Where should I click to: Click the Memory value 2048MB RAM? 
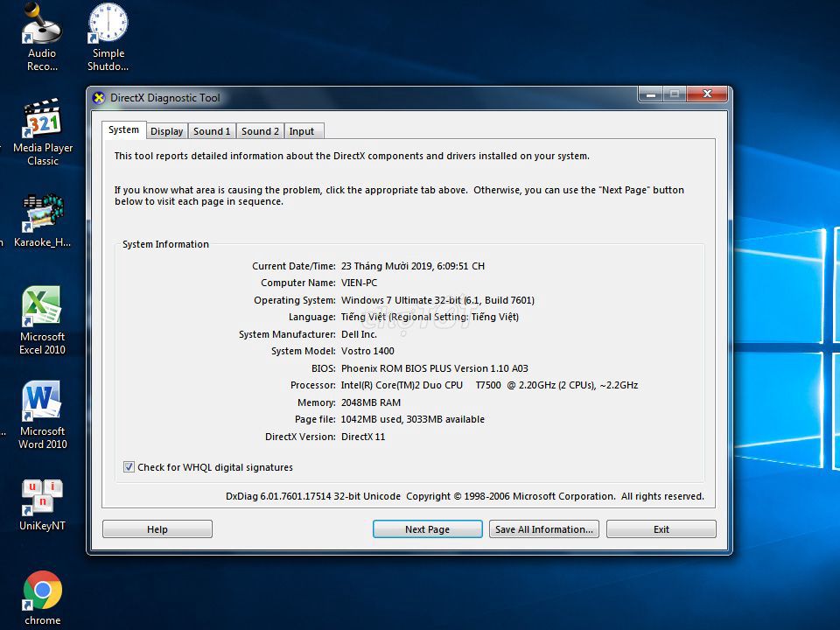coord(371,402)
